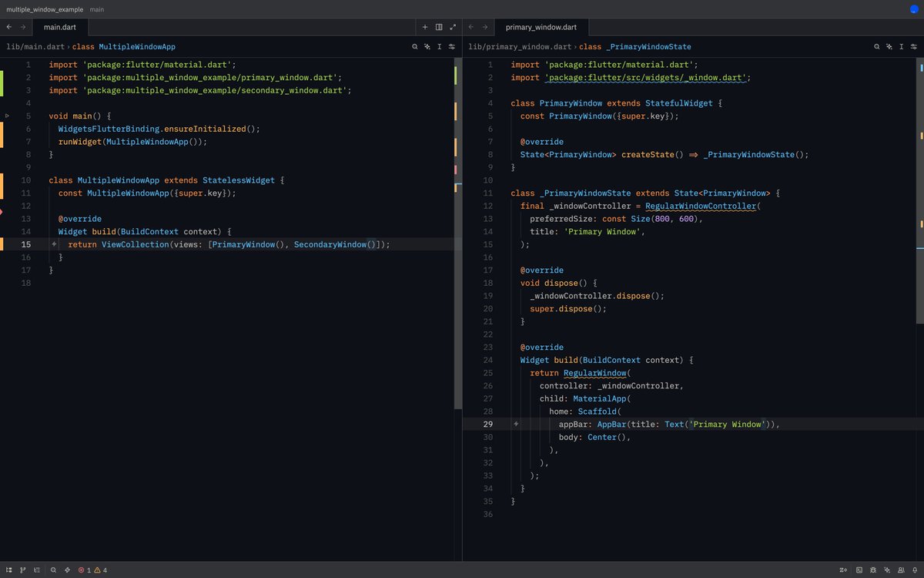Viewport: 924px width, 578px height.
Task: Open the split pane menu
Action: 439,27
